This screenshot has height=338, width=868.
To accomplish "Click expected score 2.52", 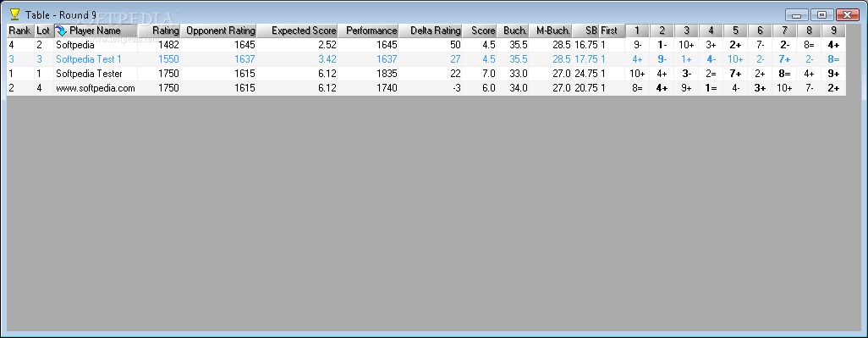I will (x=327, y=46).
